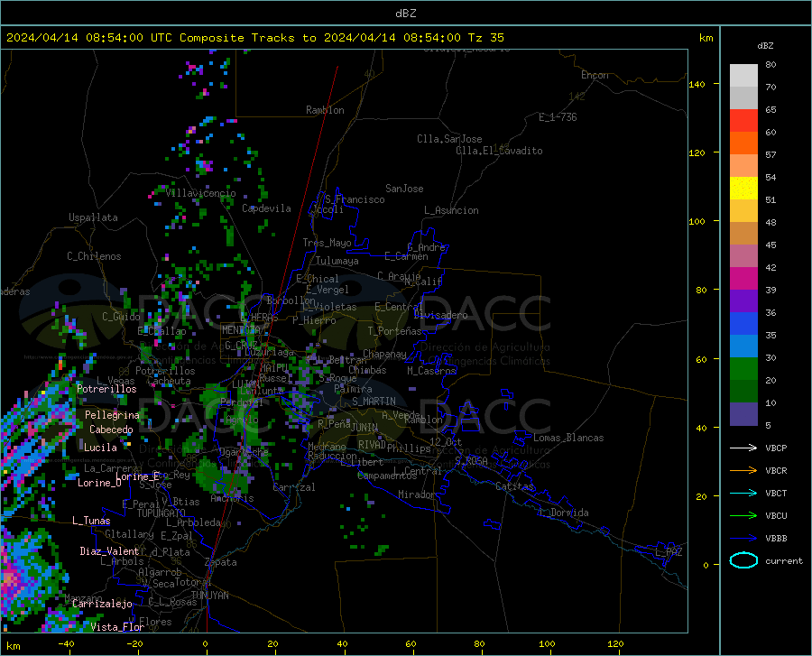812x656 pixels.
Task: Click the L_Tunas label on map
Action: click(91, 521)
